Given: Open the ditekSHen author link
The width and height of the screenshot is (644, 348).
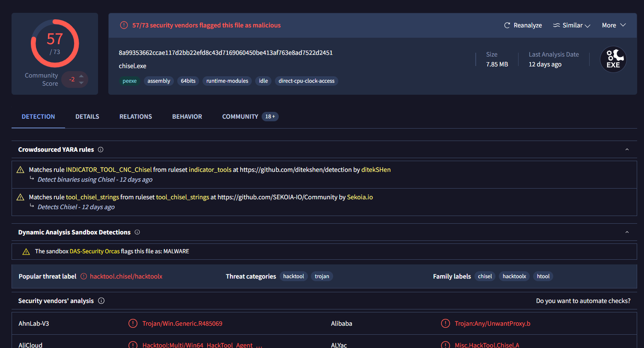Looking at the screenshot, I should coord(376,170).
